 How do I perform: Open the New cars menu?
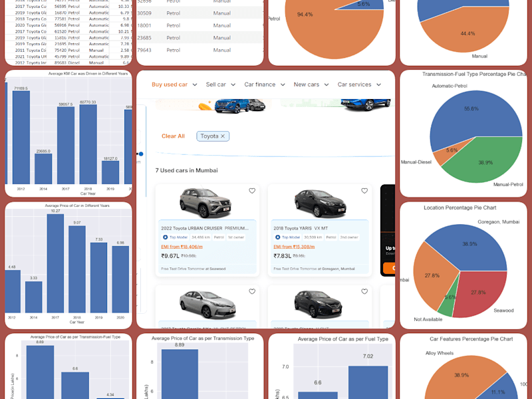coord(307,84)
